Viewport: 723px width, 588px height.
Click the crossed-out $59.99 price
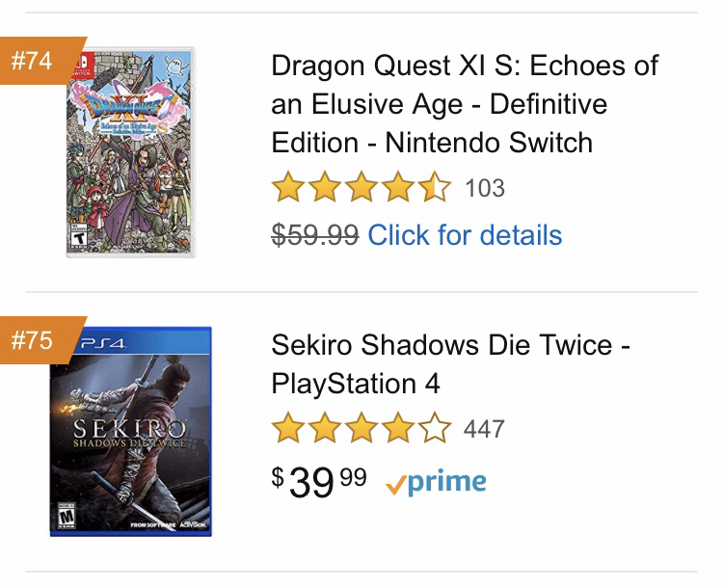point(315,235)
